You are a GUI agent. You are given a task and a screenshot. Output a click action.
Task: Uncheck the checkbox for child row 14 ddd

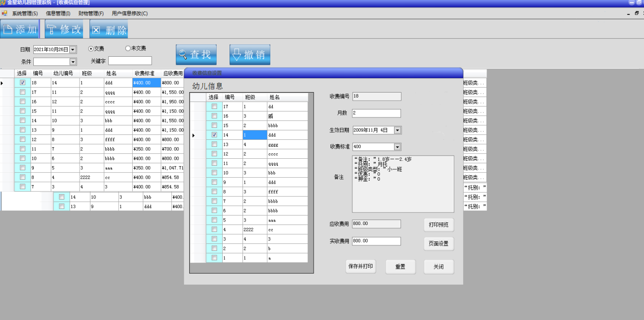(x=214, y=135)
